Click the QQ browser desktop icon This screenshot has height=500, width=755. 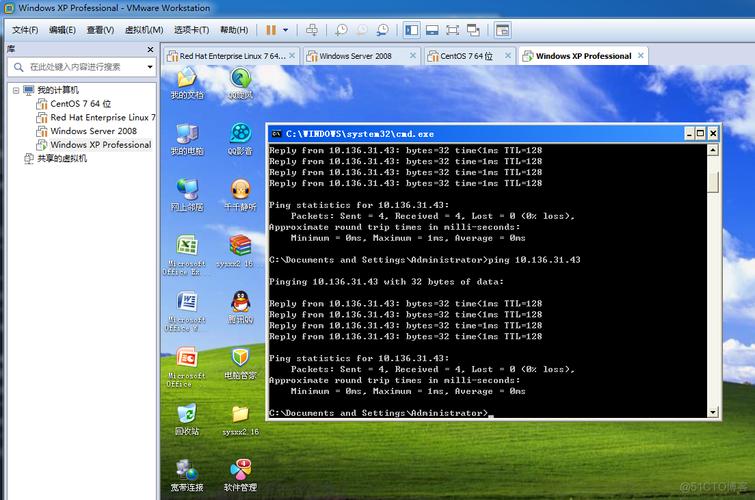click(240, 82)
